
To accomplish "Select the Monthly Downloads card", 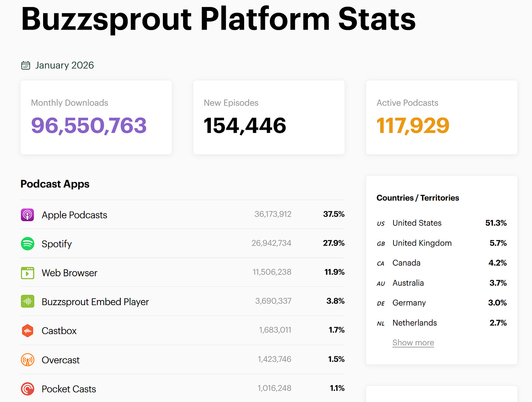I will coord(96,117).
